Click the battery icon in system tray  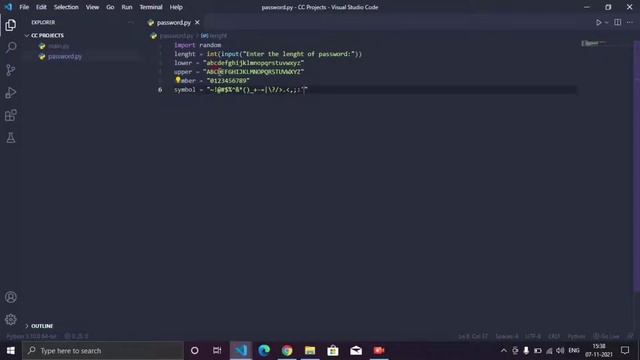pos(538,351)
